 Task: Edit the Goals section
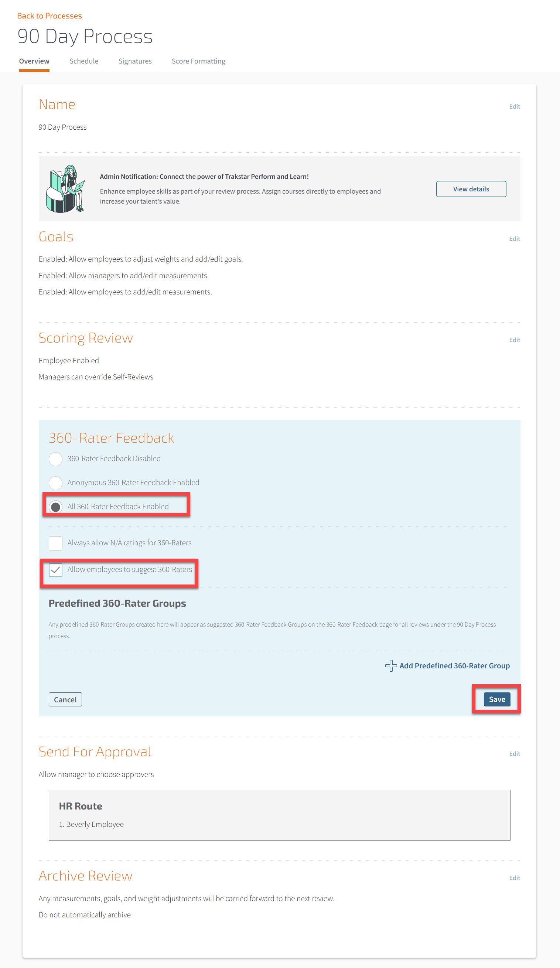514,239
